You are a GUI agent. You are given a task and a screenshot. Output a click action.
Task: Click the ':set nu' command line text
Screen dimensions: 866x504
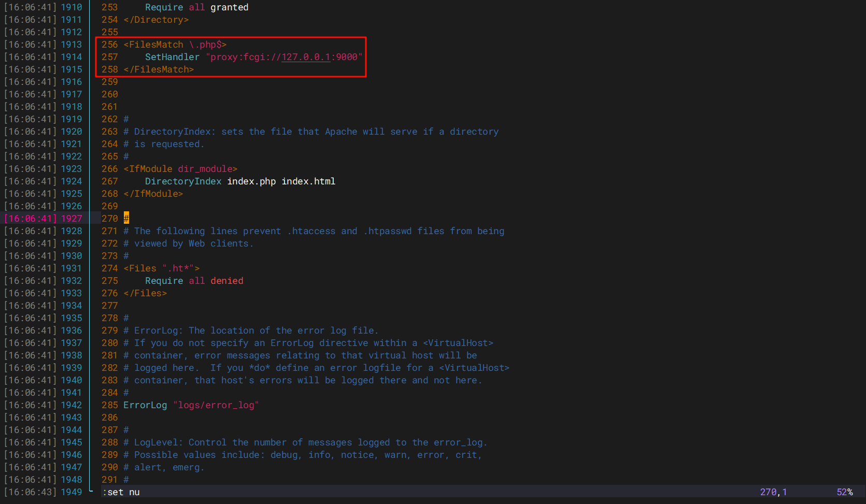(x=121, y=492)
